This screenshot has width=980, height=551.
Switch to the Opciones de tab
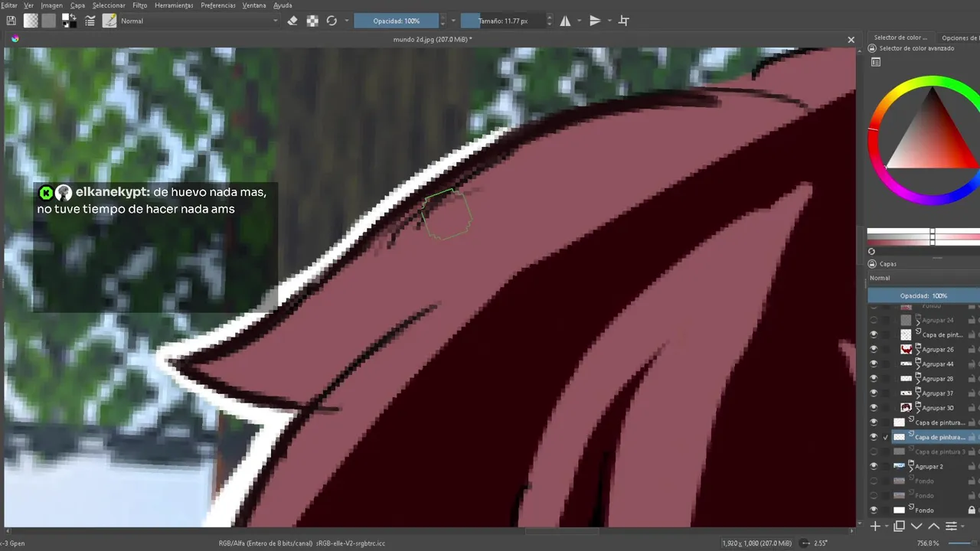coord(959,37)
